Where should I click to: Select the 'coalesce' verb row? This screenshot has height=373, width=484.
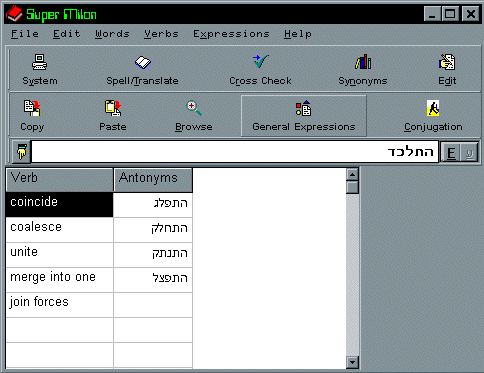tap(60, 230)
